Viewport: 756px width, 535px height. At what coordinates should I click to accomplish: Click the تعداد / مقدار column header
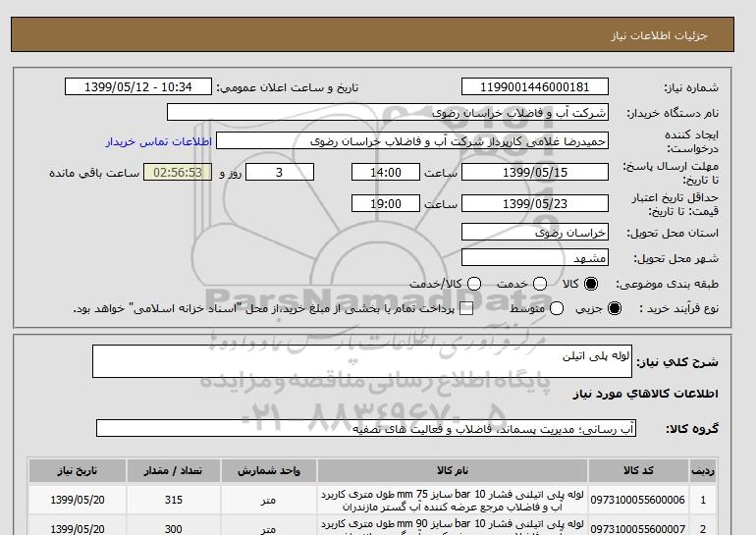174,471
